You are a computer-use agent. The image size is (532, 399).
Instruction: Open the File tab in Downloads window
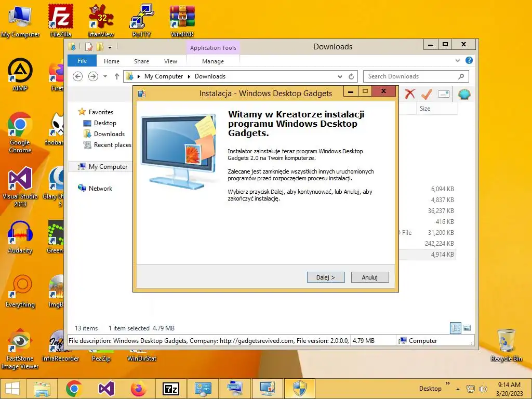pos(82,61)
